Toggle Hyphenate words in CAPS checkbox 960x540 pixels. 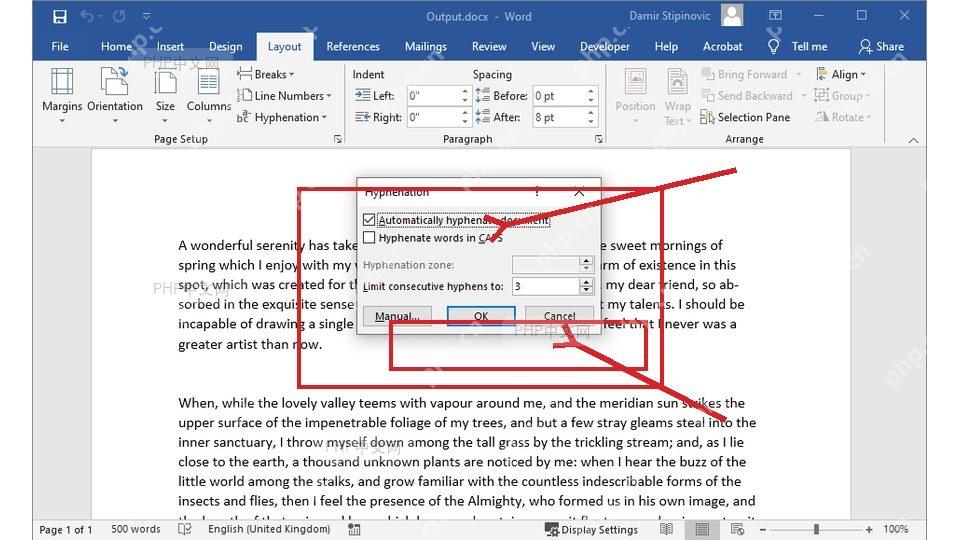[369, 238]
